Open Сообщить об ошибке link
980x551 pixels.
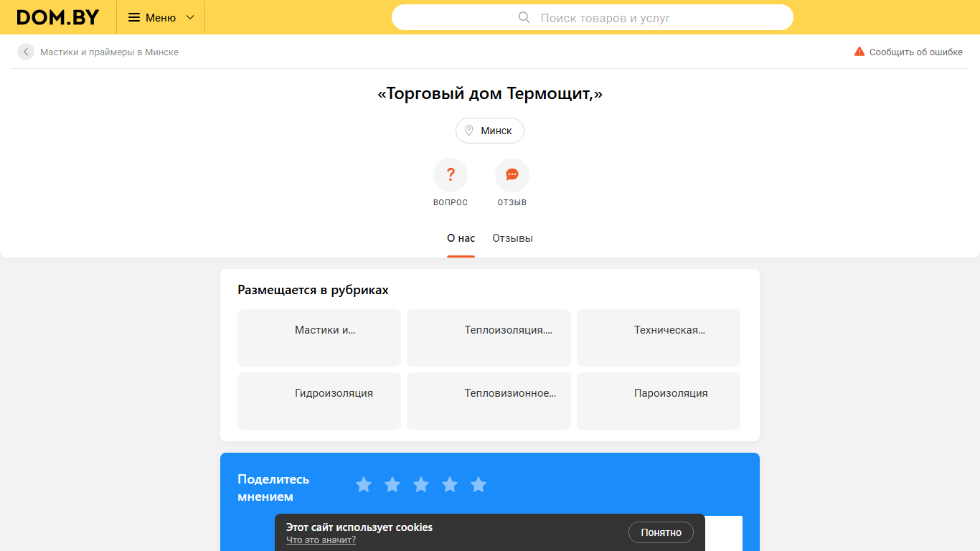[916, 52]
